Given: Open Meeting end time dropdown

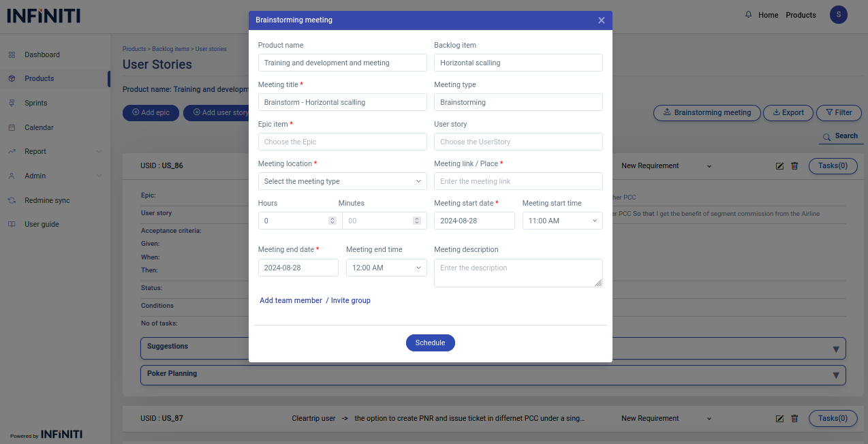Looking at the screenshot, I should [x=386, y=268].
